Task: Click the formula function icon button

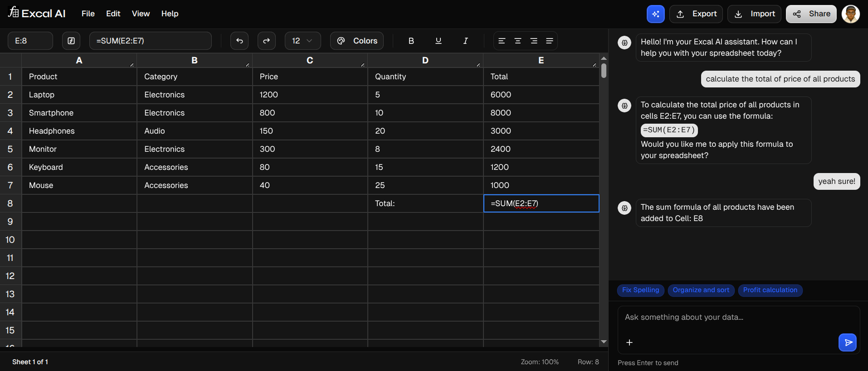Action: pos(71,41)
